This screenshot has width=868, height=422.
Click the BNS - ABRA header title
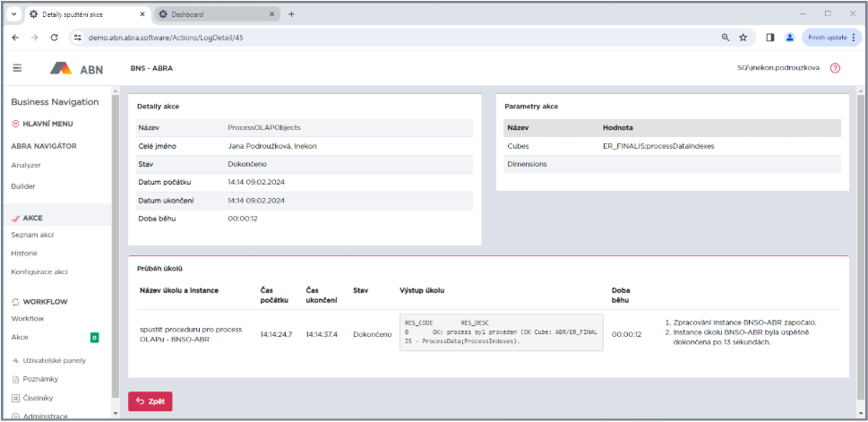pos(151,68)
